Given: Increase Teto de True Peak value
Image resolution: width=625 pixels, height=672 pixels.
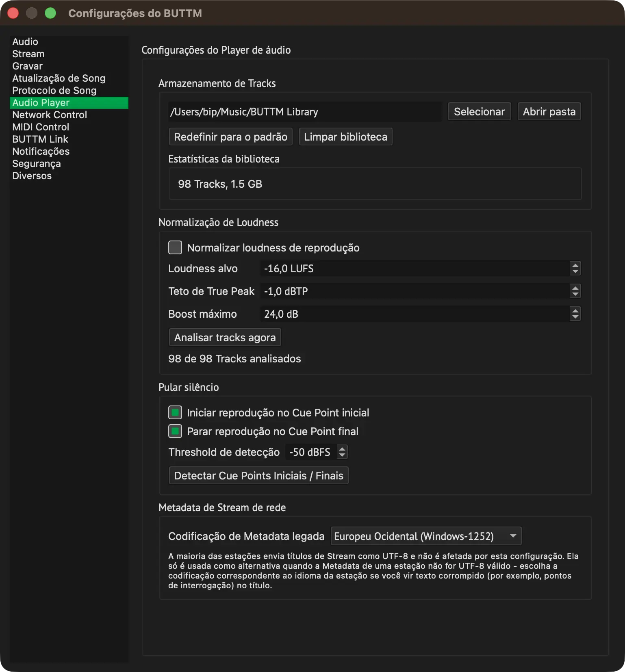Looking at the screenshot, I should (575, 288).
